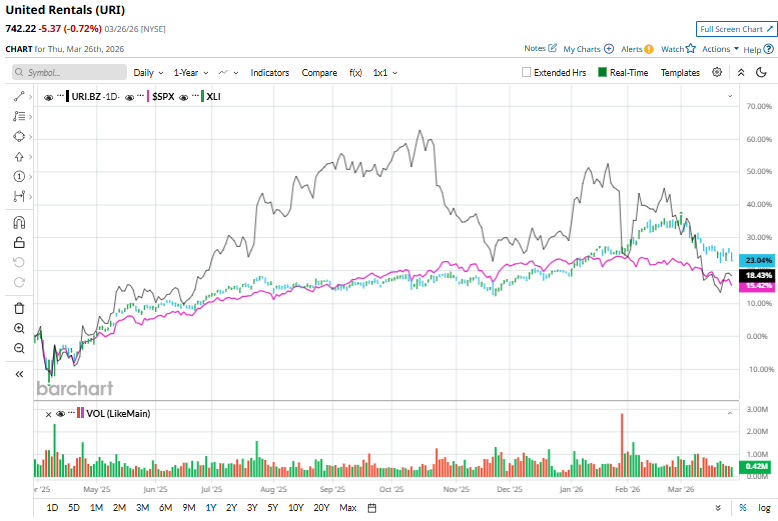This screenshot has height=521, width=778.
Task: Select the trend line drawing tool
Action: (19, 96)
